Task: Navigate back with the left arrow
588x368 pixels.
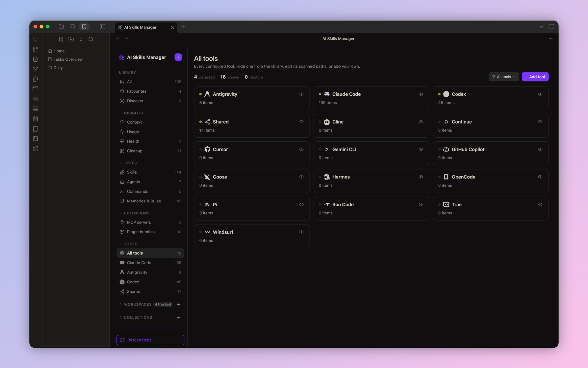Action: coord(118,39)
